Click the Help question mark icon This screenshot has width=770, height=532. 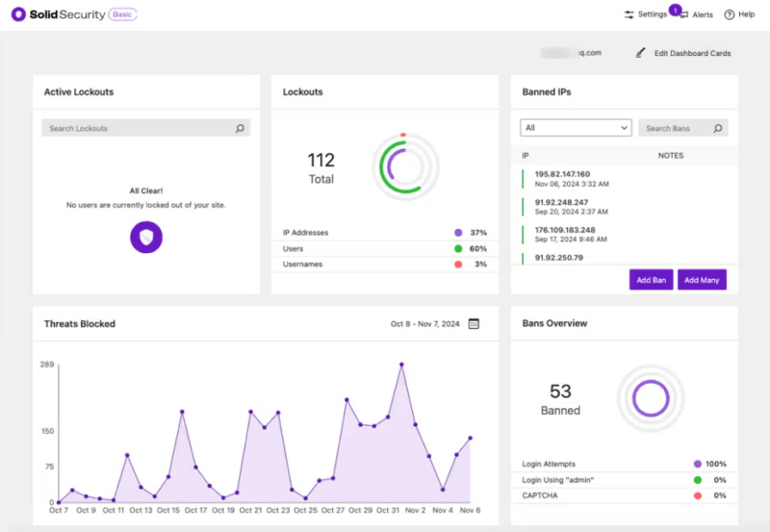730,14
